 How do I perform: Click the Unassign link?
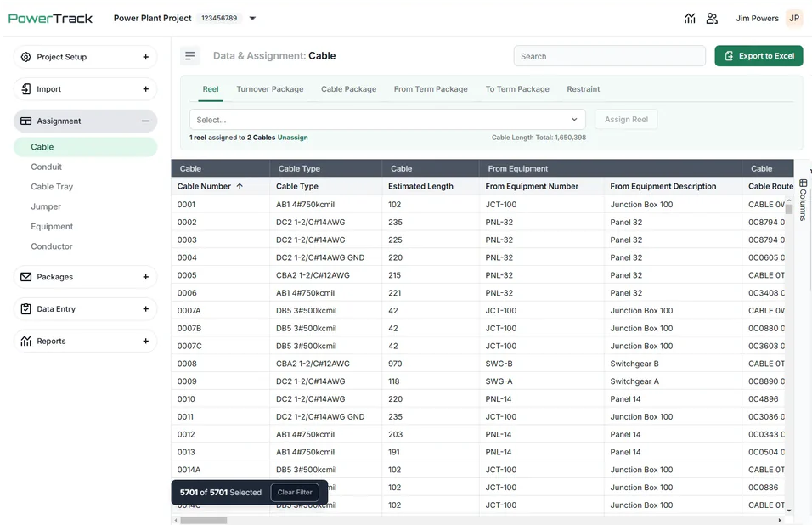[x=292, y=138]
